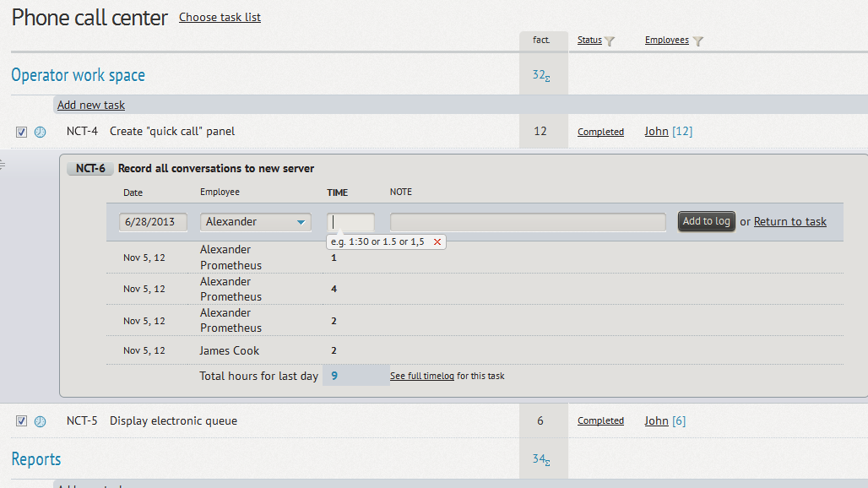Open the Employees column filter funnel
868x488 pixels.
pos(698,41)
